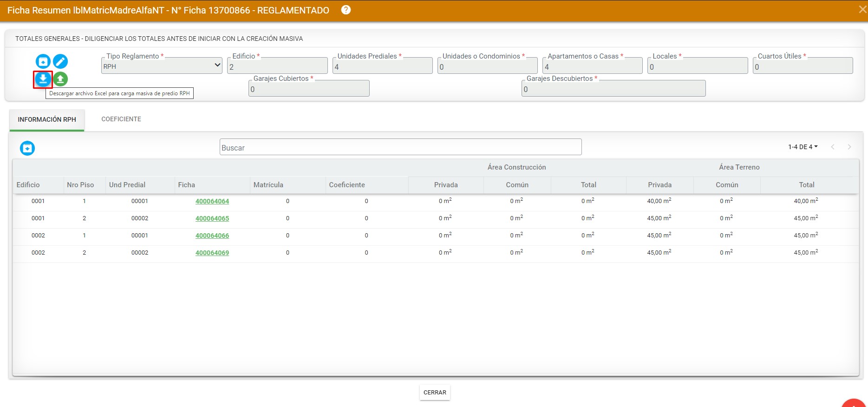Go to previous page arrow
The width and height of the screenshot is (868, 407).
point(833,147)
